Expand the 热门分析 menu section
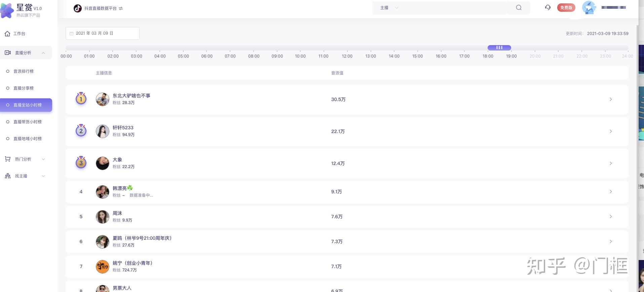Viewport: 644px width, 292px height. [x=43, y=159]
